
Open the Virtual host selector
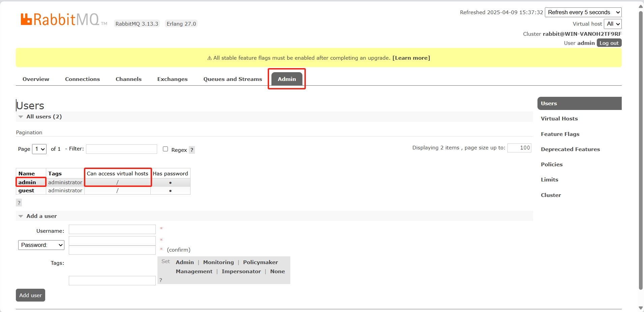point(613,24)
